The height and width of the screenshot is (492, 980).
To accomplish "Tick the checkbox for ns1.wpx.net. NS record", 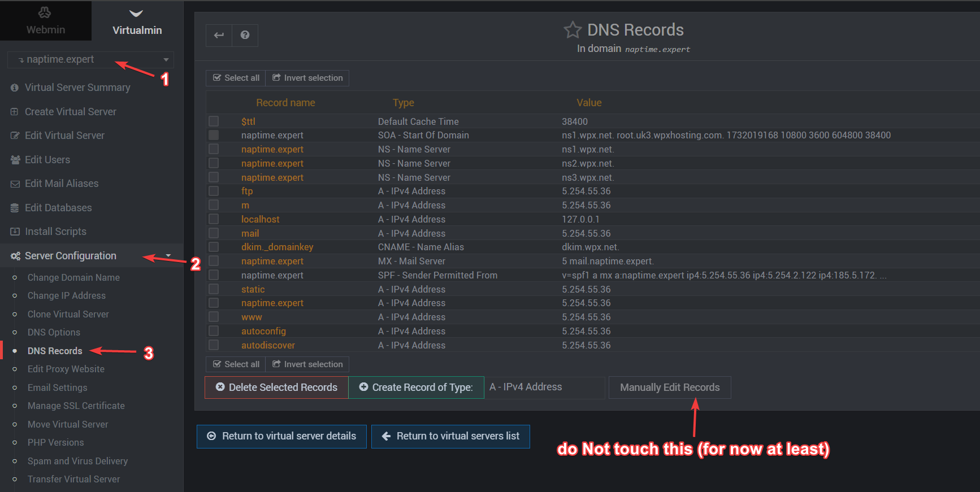I will pyautogui.click(x=214, y=149).
